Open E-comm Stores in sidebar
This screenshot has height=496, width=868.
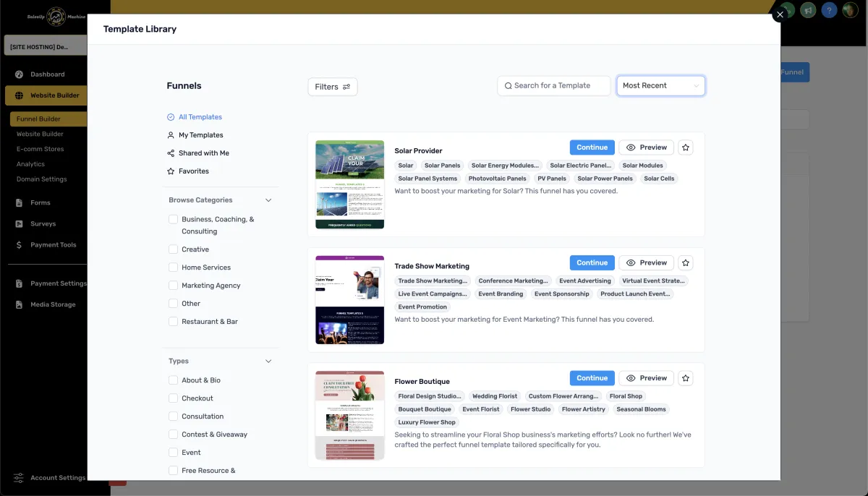click(41, 149)
